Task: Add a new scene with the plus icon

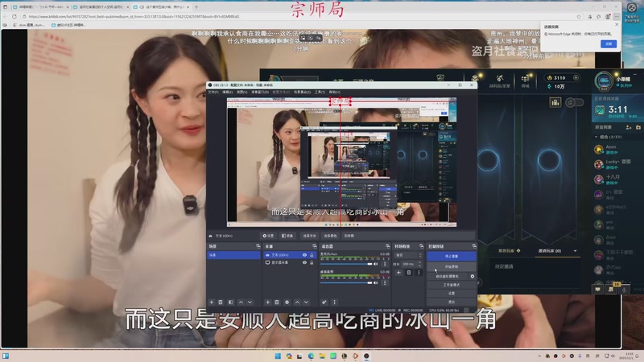Action: point(211,302)
